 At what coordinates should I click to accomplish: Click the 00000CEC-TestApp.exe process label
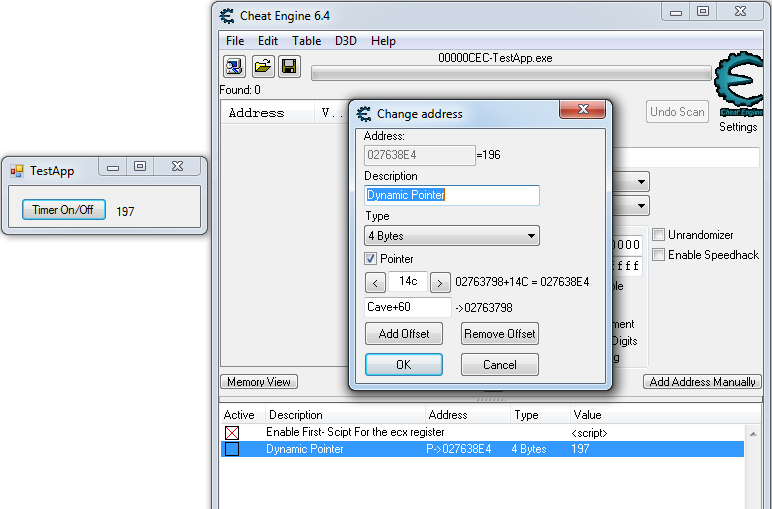pos(495,58)
